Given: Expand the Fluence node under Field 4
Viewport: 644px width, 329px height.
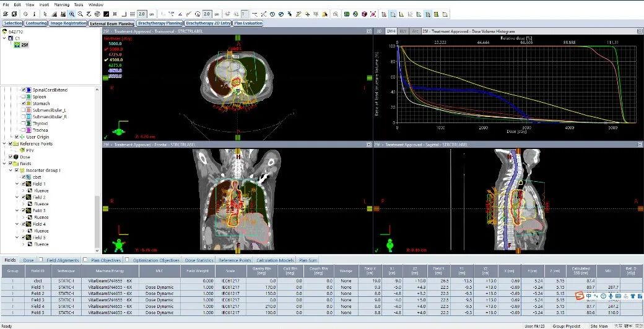Looking at the screenshot, I should tap(23, 231).
